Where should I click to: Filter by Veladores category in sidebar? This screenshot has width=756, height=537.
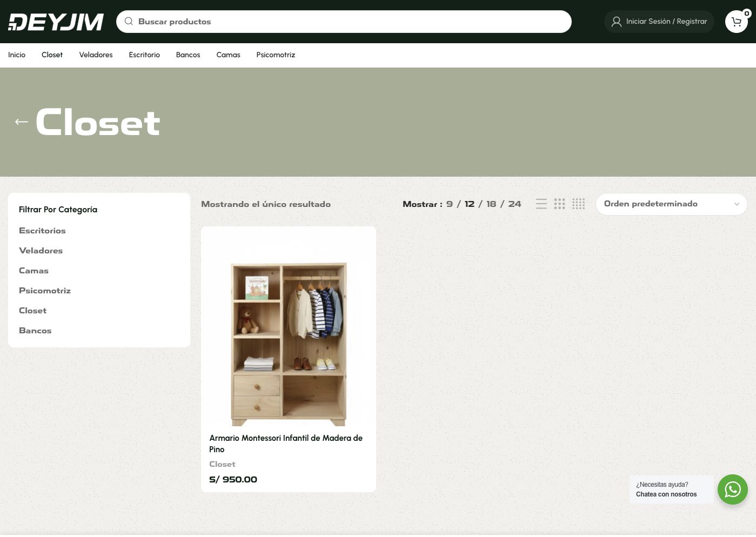pyautogui.click(x=41, y=251)
